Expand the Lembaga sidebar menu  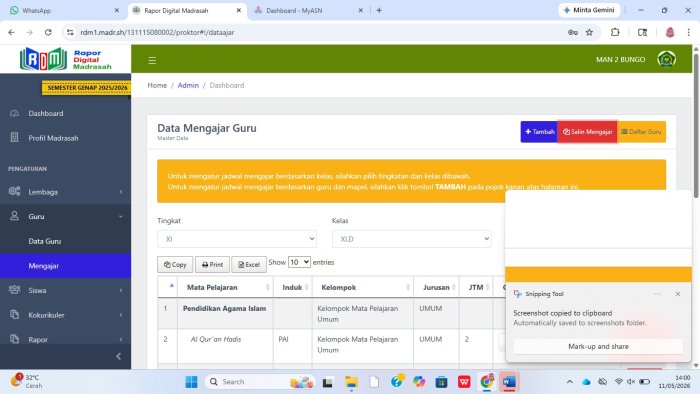click(66, 192)
